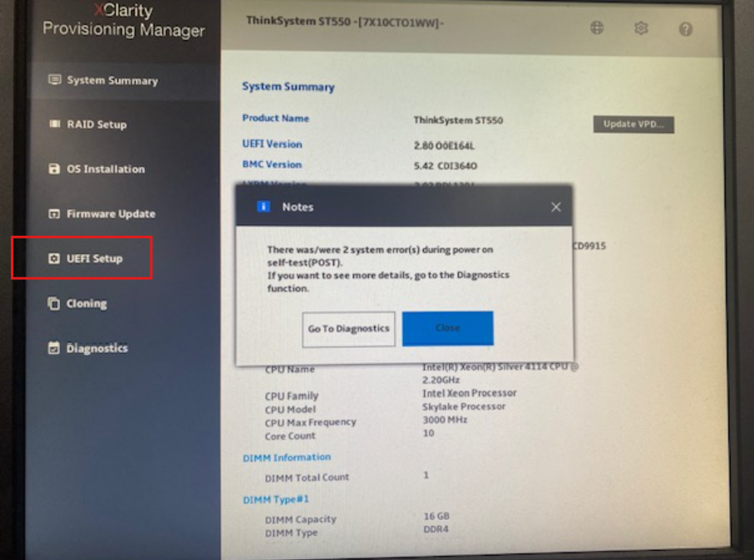Click the info icon in Notes dialog
The image size is (754, 560).
coord(264,207)
